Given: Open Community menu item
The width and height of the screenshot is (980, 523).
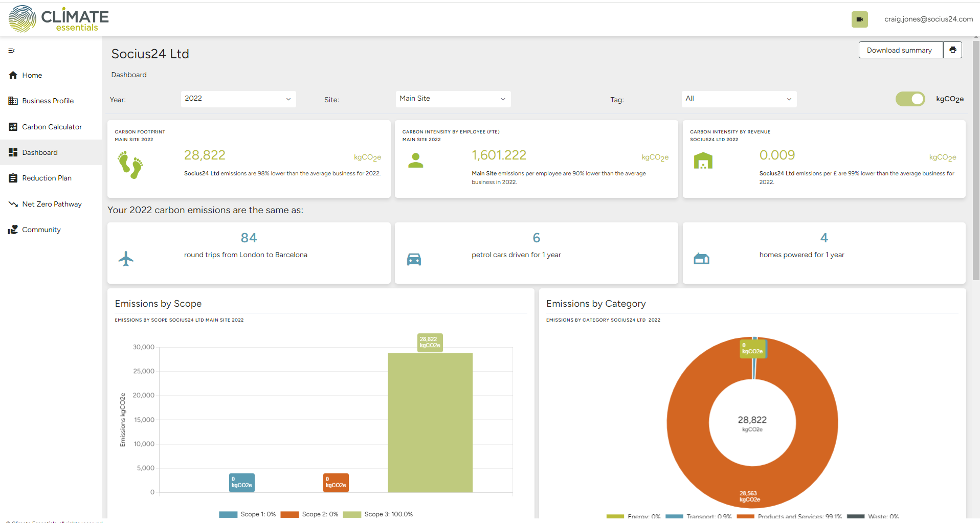Looking at the screenshot, I should (x=51, y=230).
